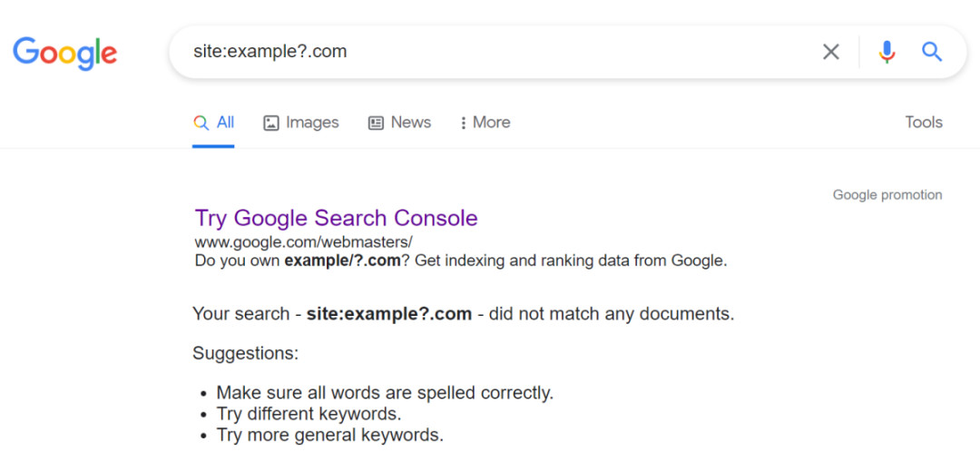Select the All results tab
980x462 pixels.
click(225, 123)
